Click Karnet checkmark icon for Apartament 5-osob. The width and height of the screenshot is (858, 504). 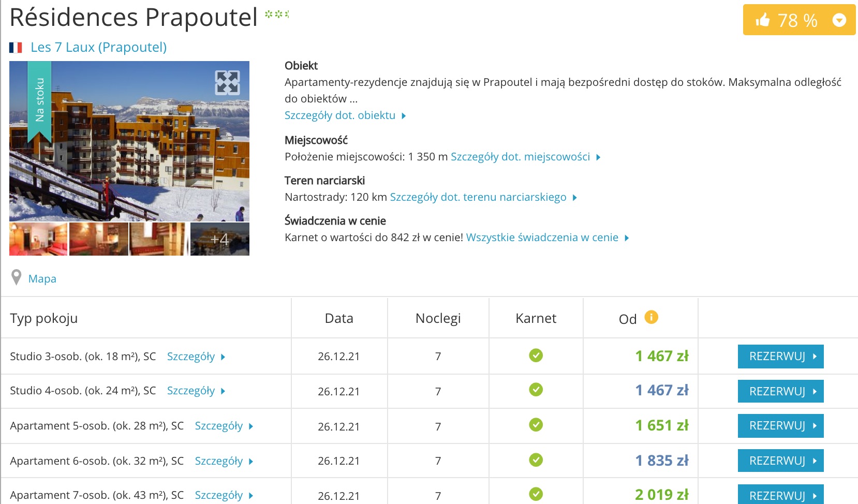536,425
